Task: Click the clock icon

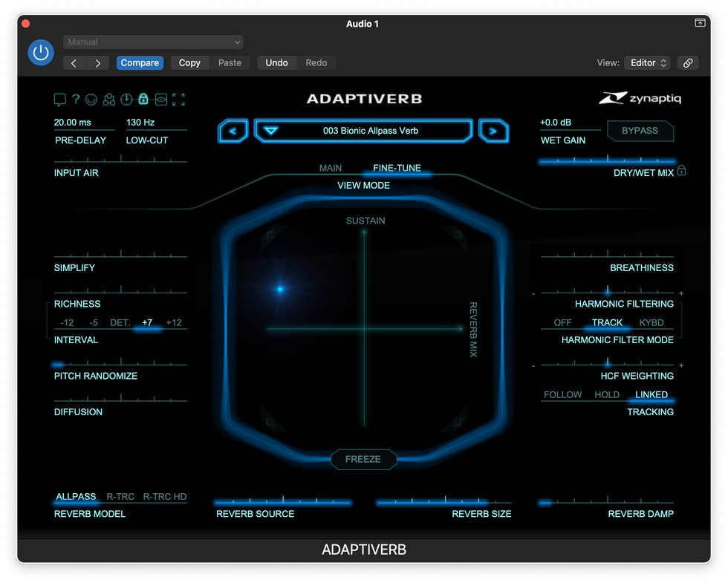Action: [126, 100]
